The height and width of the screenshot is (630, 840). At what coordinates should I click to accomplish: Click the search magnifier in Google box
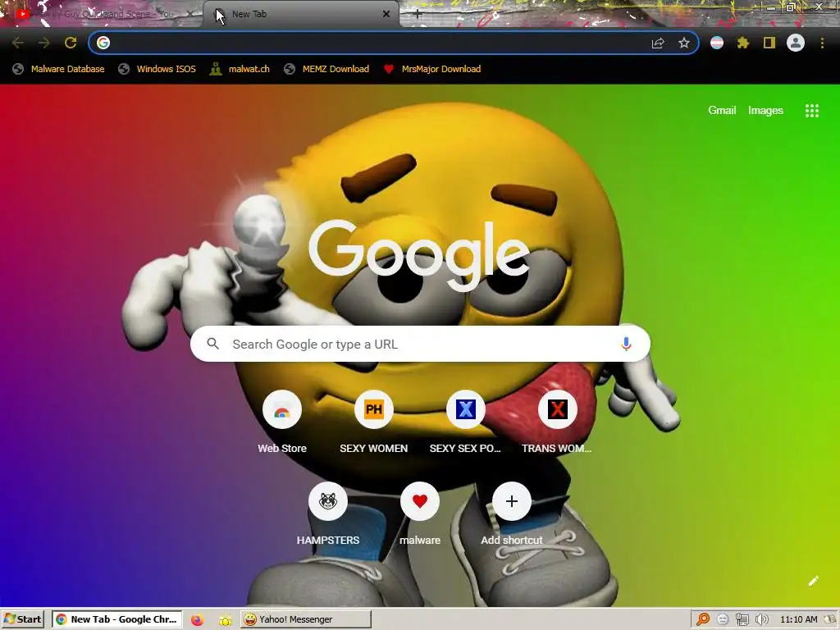212,344
